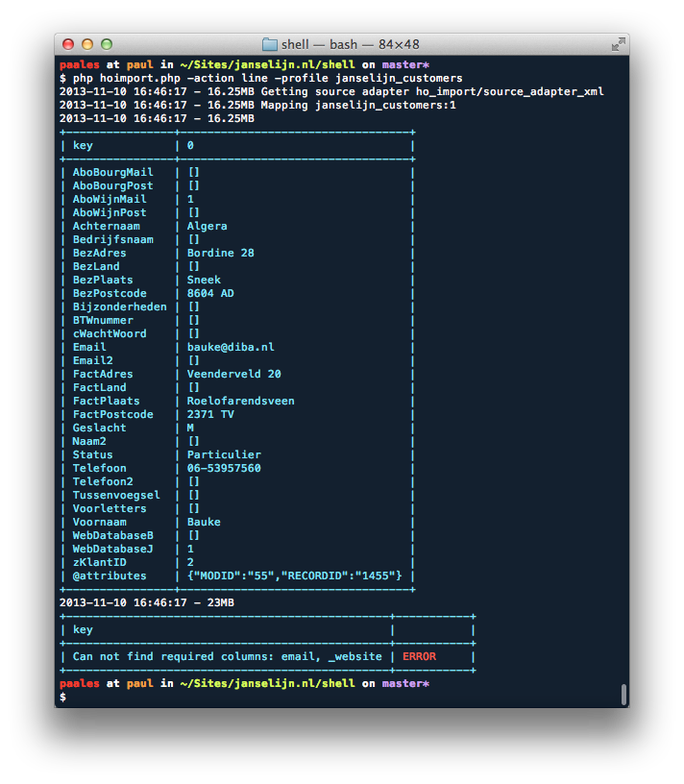Click the bottom prompt's 'master*' branch name
The height and width of the screenshot is (784, 684).
[405, 684]
